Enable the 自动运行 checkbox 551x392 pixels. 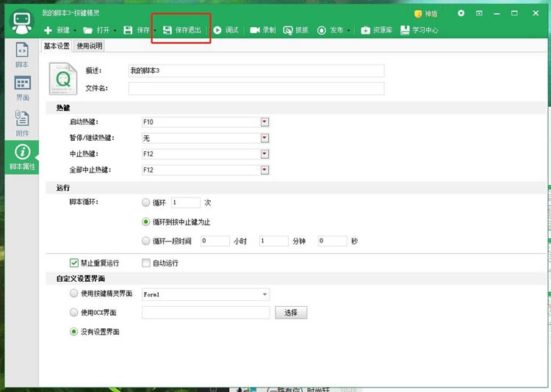click(x=146, y=263)
